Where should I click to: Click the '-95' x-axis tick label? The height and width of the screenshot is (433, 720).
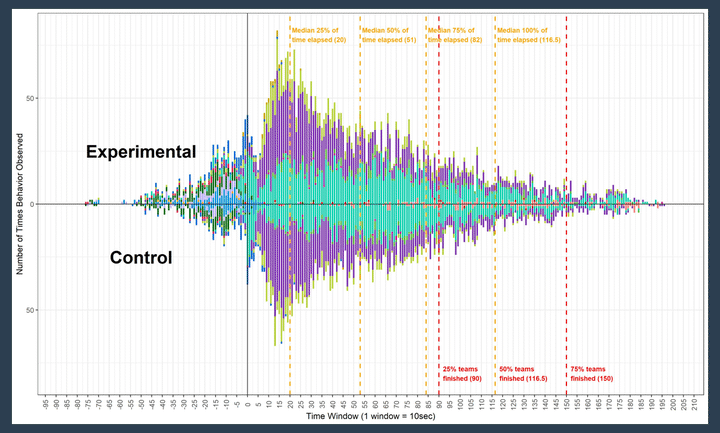pos(45,404)
